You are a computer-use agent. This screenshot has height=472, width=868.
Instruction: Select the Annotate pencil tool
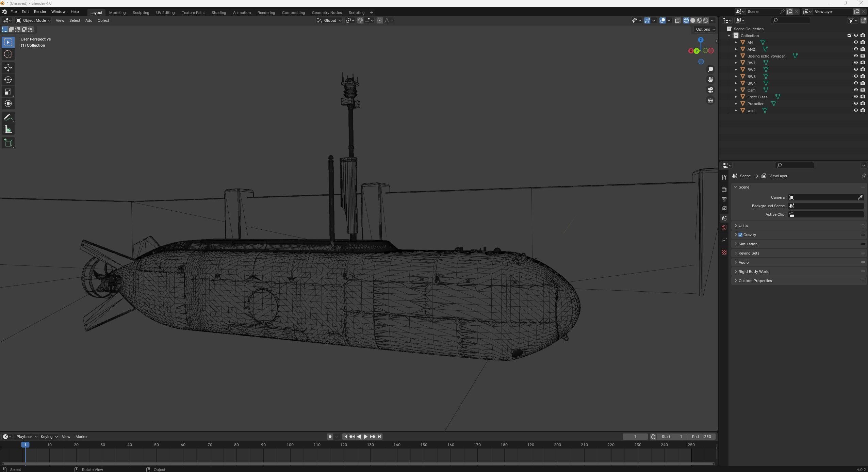8,117
